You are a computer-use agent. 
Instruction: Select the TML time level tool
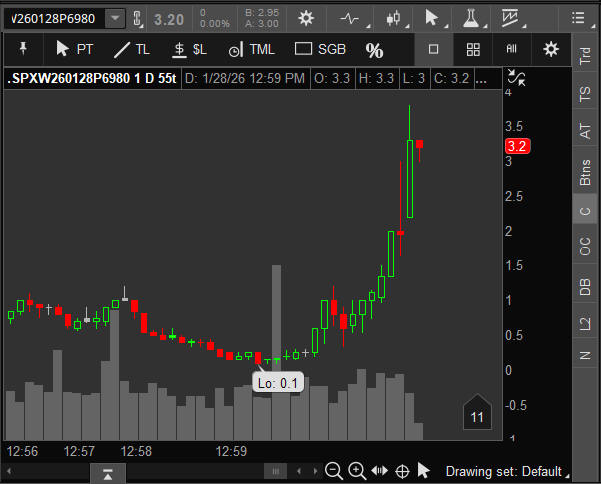(x=251, y=49)
